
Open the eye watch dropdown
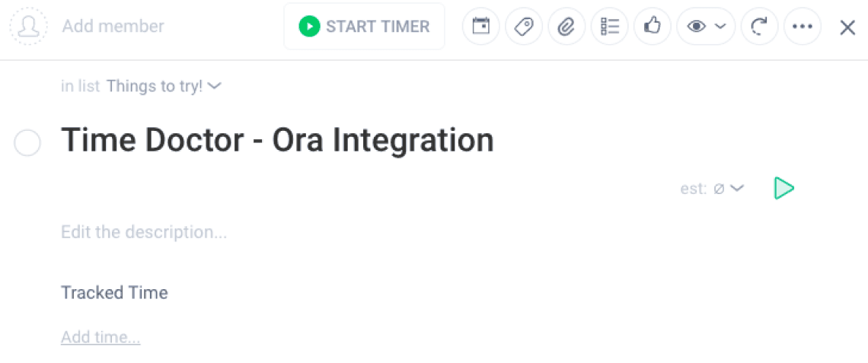coord(706,27)
